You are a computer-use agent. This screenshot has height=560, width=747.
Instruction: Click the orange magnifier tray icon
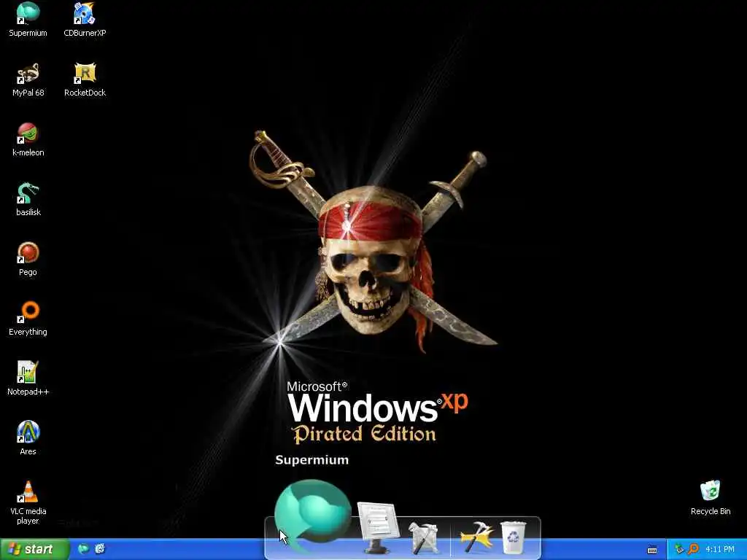[693, 549]
